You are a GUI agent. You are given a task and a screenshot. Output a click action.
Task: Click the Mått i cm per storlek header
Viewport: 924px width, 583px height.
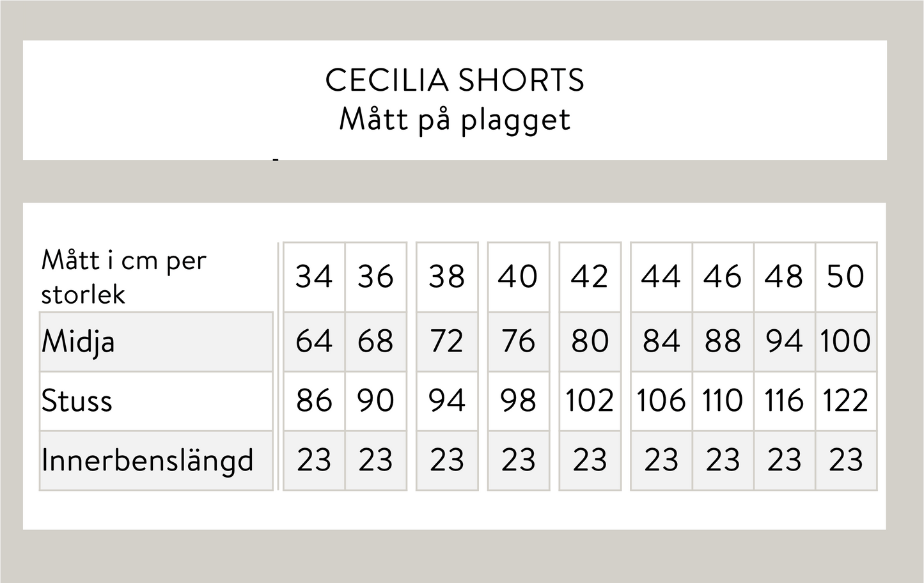(123, 277)
